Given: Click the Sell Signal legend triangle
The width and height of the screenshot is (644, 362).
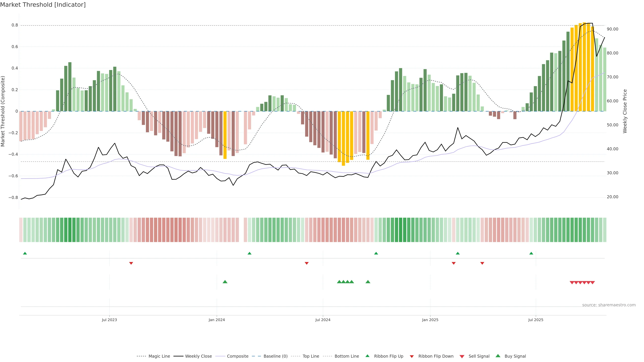Looking at the screenshot, I should click(x=462, y=356).
